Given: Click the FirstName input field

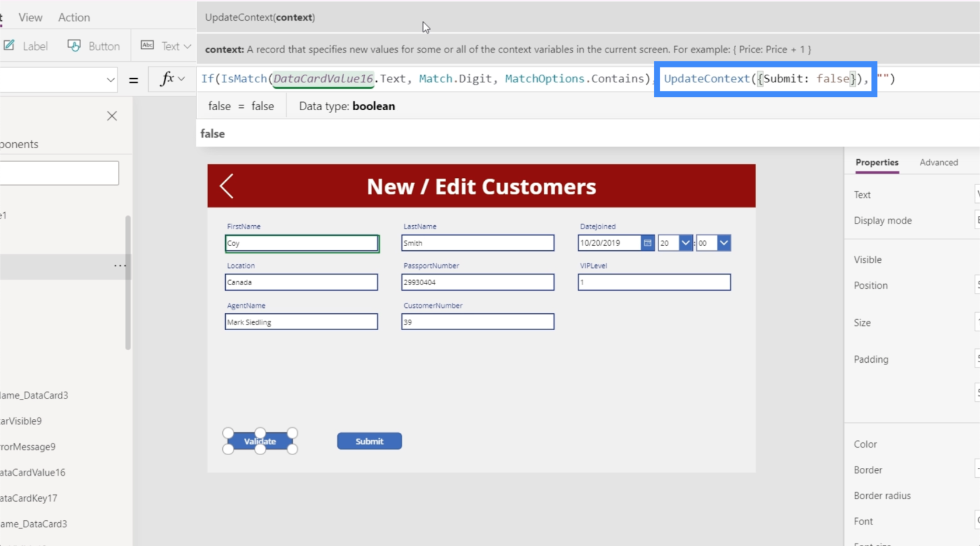Looking at the screenshot, I should pyautogui.click(x=302, y=243).
